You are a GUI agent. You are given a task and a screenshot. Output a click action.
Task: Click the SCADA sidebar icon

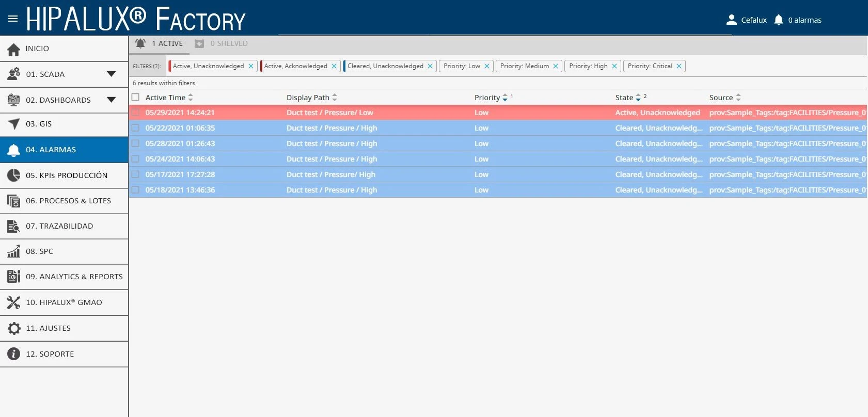pyautogui.click(x=14, y=74)
